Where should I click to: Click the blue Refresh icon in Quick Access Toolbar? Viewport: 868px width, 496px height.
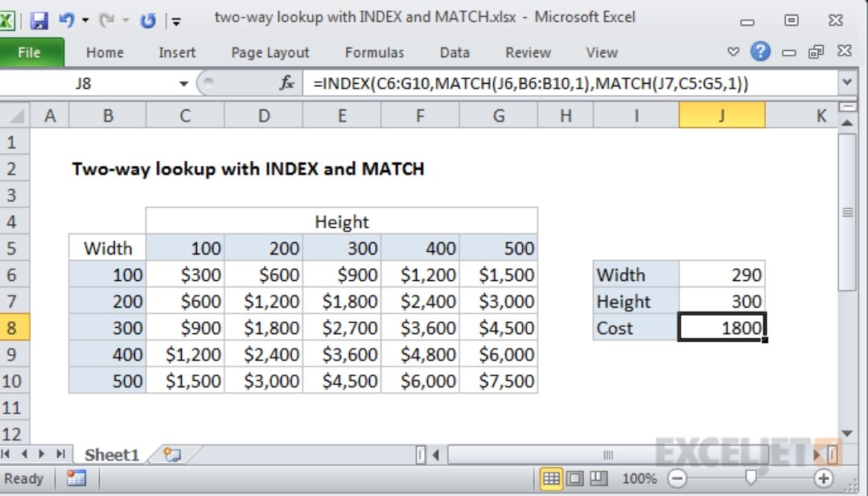click(148, 21)
